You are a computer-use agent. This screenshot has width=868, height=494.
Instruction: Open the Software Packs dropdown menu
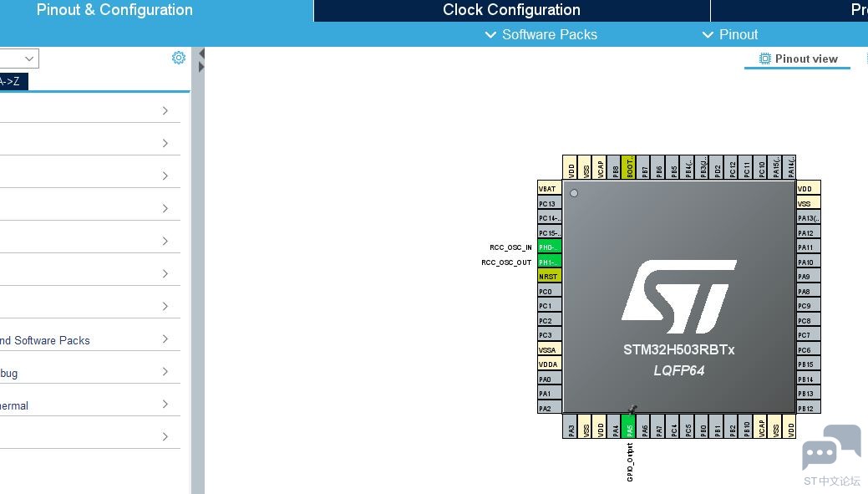541,34
